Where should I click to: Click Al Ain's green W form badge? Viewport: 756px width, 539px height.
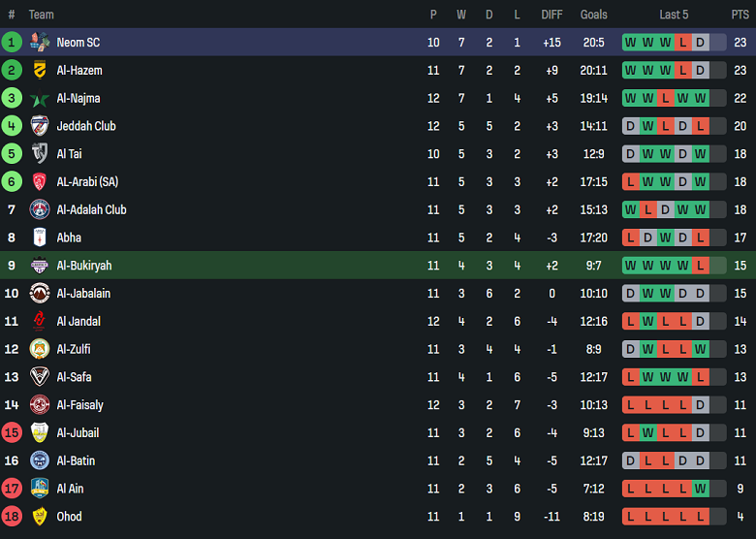click(x=701, y=489)
